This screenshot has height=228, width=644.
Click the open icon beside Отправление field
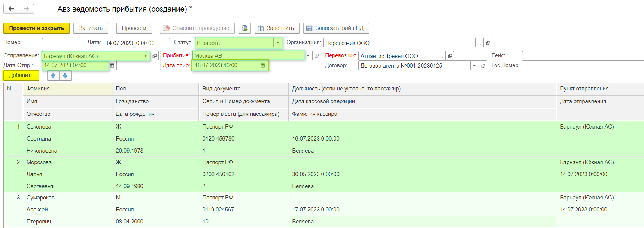click(x=155, y=56)
